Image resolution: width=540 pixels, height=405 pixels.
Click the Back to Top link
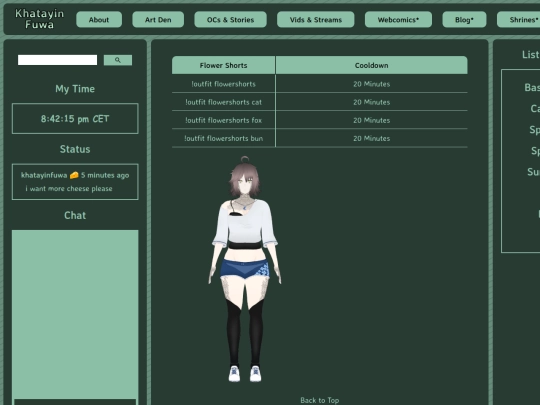point(320,400)
